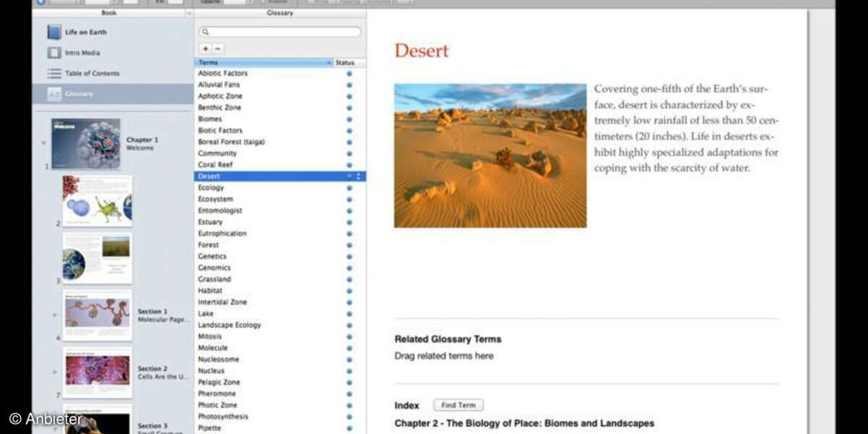Click the status dot for Forest

point(349,245)
